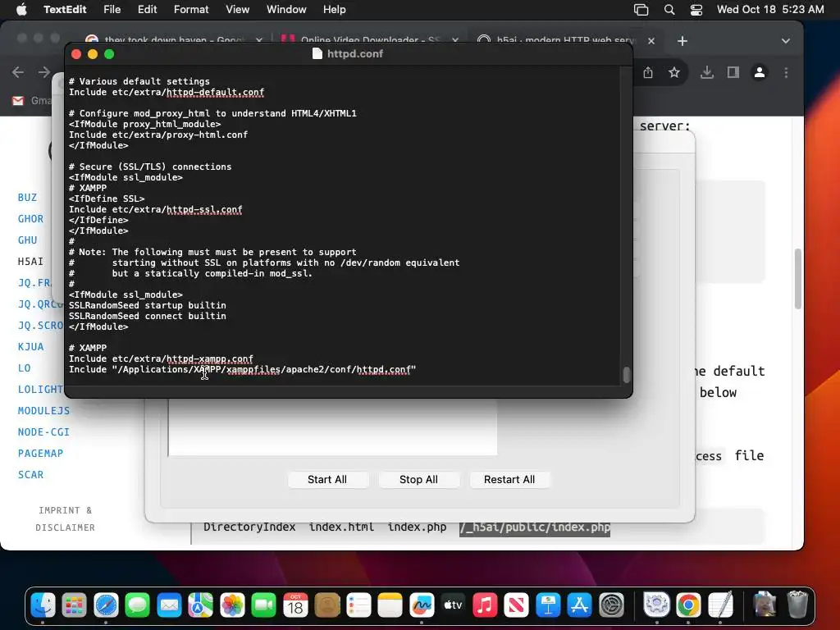Open Maps from the dock

(x=201, y=606)
